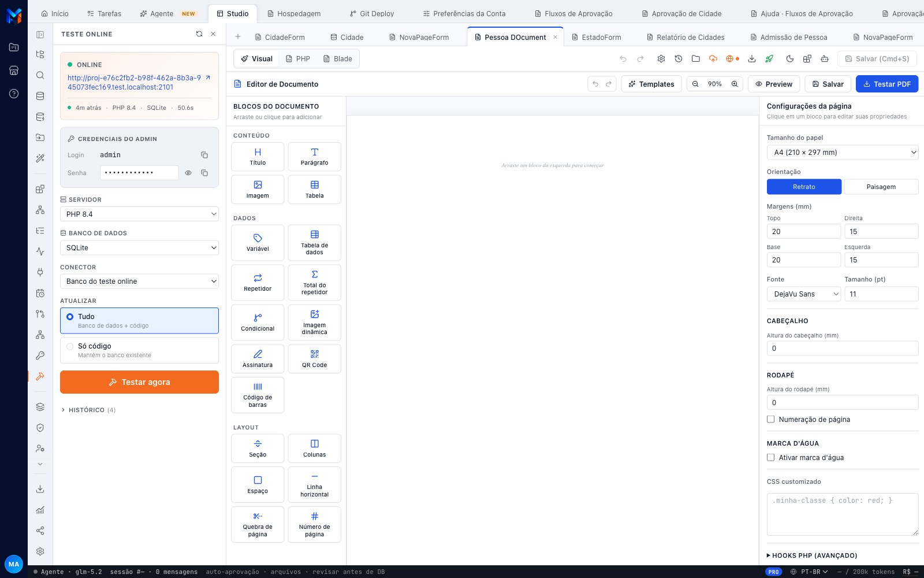Click the Testar PDF button

pyautogui.click(x=886, y=84)
